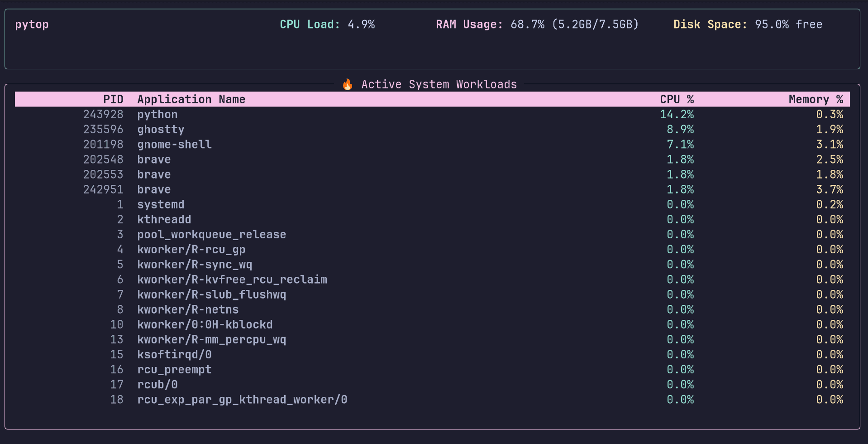Click the Memory % column header
868x444 pixels.
(x=816, y=99)
